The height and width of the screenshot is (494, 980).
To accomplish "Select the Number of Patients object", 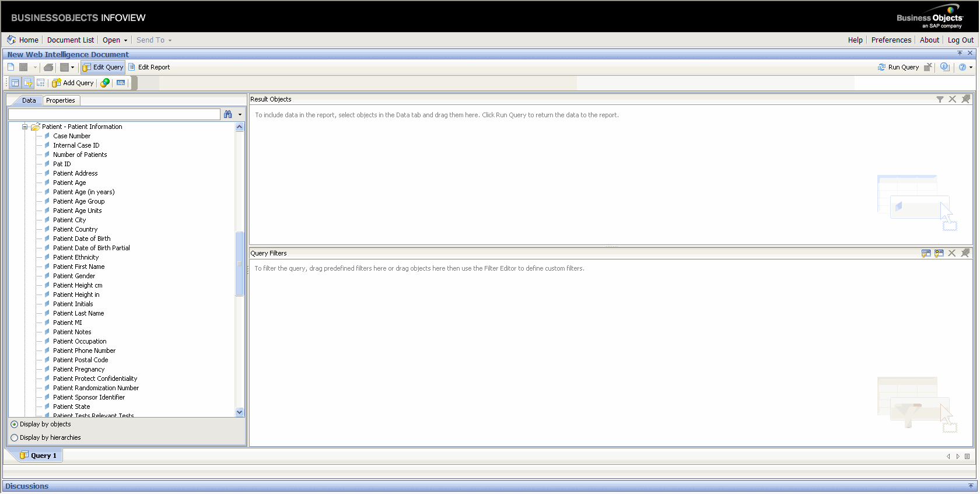I will point(80,155).
